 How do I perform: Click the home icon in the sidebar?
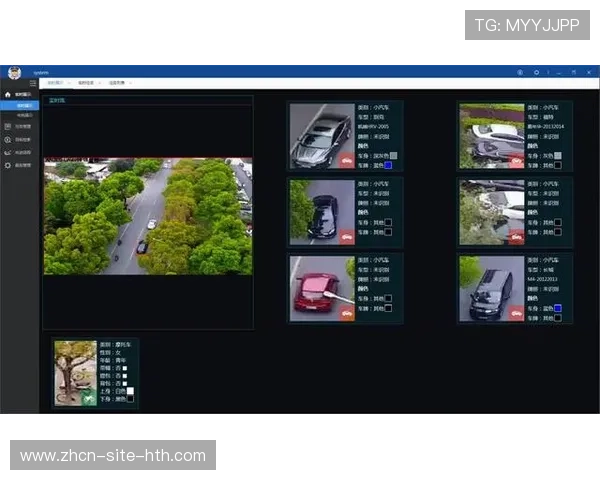point(8,94)
